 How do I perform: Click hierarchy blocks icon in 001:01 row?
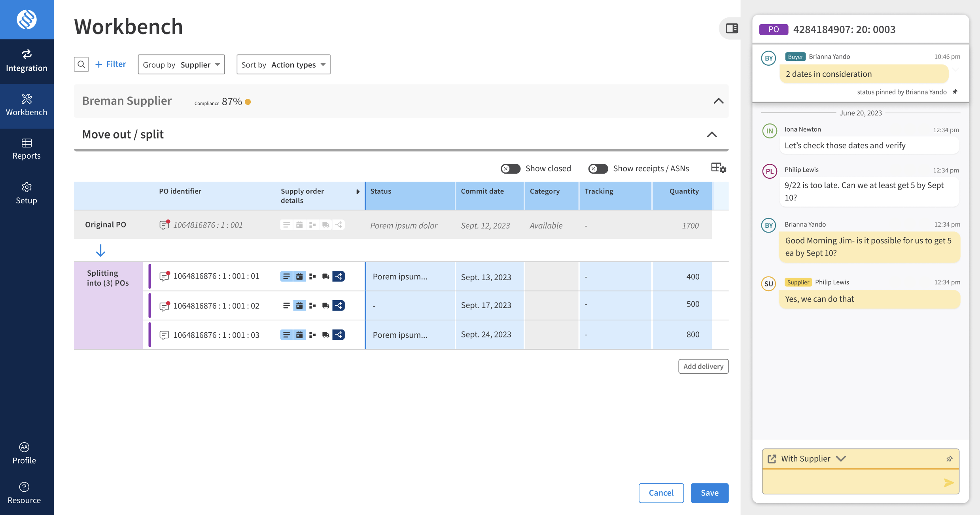click(x=312, y=276)
